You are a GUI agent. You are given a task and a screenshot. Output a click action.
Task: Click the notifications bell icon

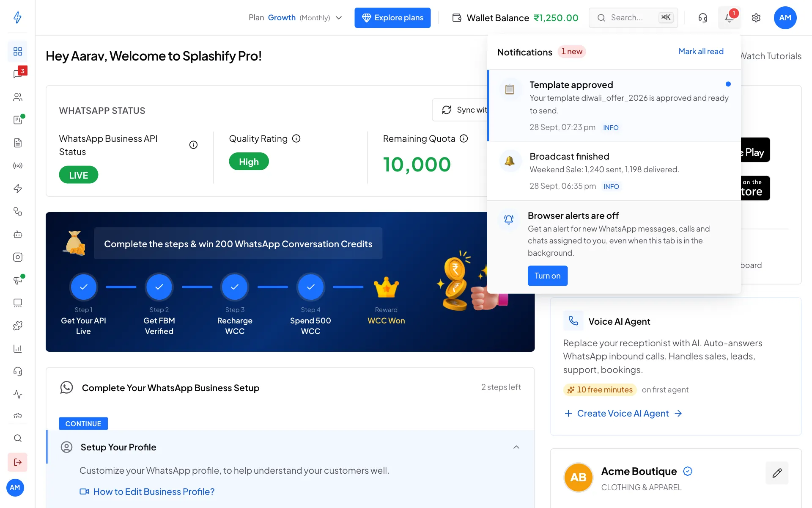[729, 18]
